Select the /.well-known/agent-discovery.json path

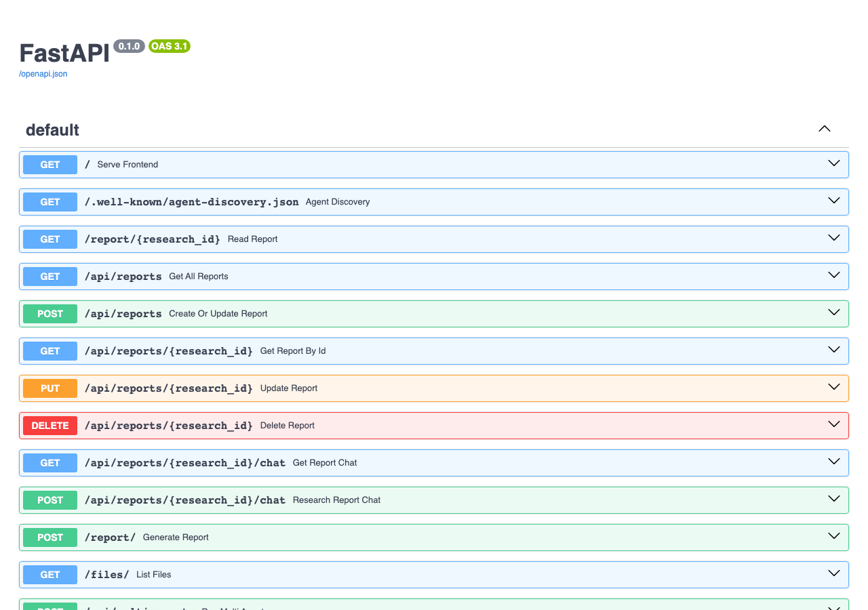point(191,202)
